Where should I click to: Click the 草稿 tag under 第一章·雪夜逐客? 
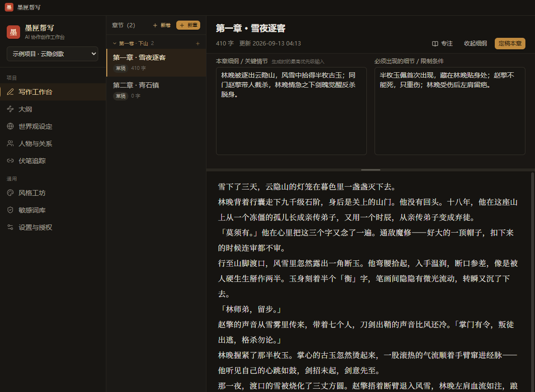pos(120,68)
